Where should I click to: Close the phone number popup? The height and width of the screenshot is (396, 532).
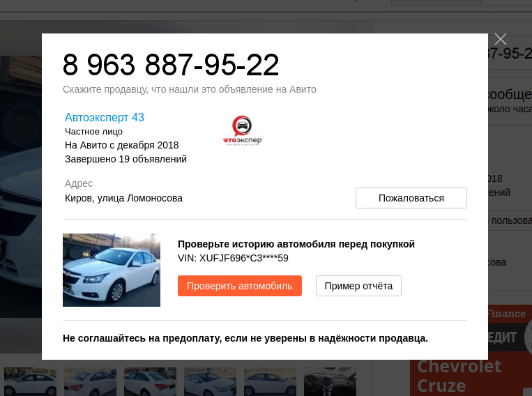click(x=501, y=39)
